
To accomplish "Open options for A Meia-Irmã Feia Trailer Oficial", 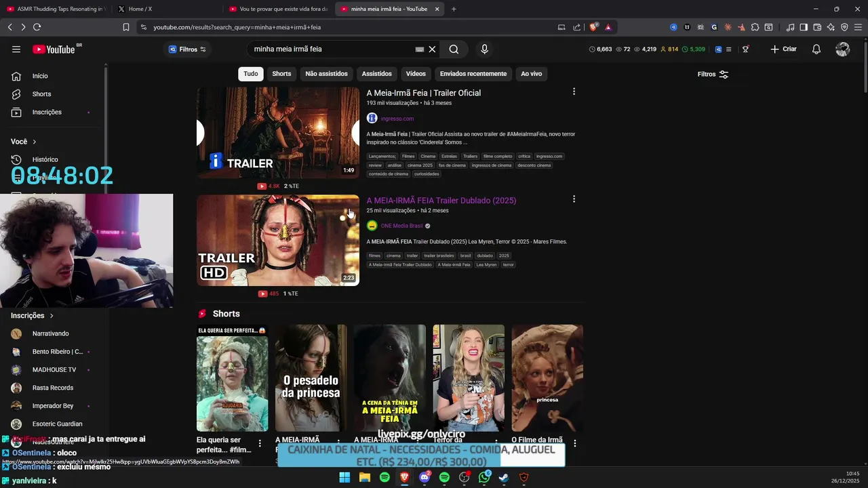I will tap(574, 91).
